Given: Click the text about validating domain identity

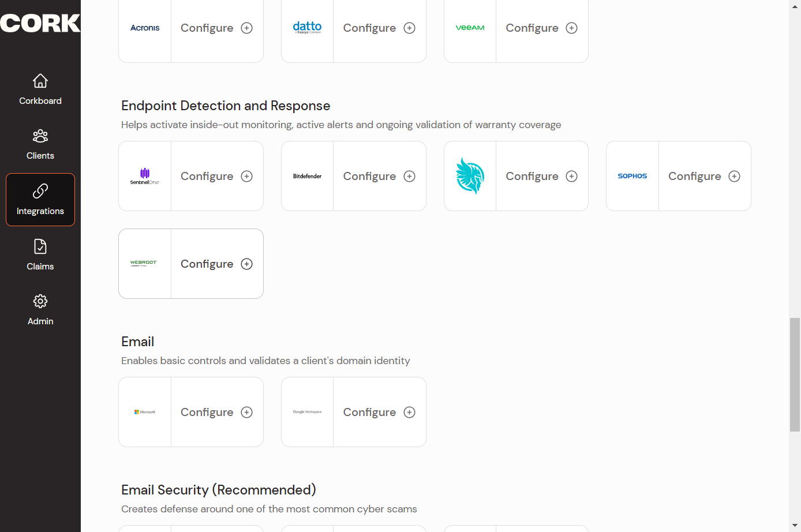Looking at the screenshot, I should click(x=265, y=361).
